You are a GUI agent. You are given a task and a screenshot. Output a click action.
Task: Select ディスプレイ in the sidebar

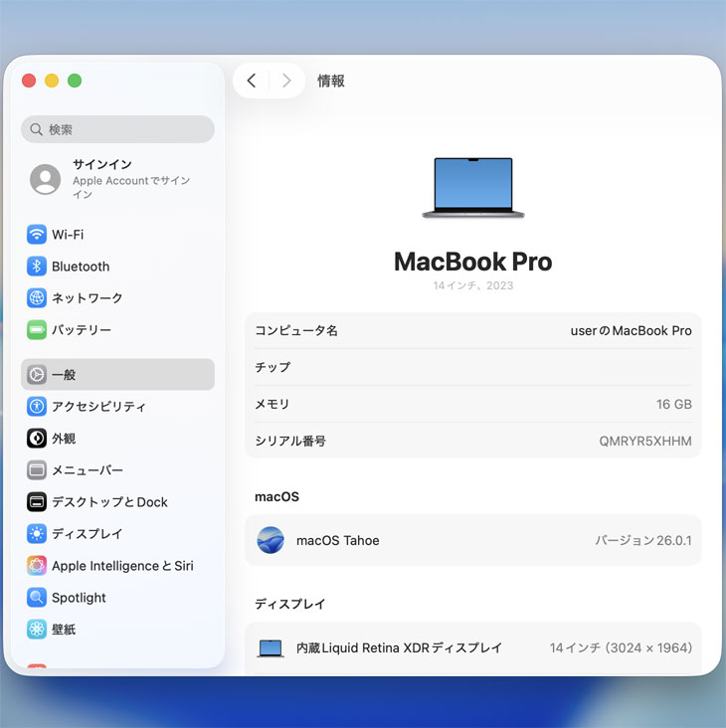coord(87,534)
